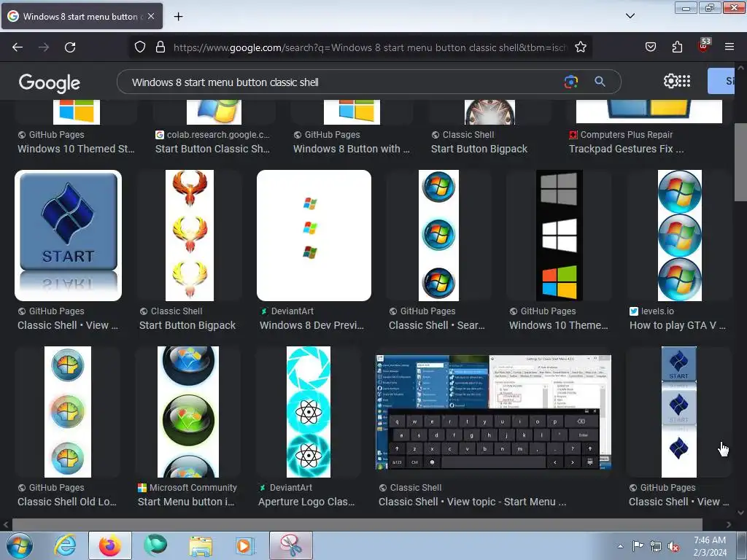This screenshot has height=560, width=747.
Task: Switch to Firefox on taskbar
Action: (x=109, y=545)
